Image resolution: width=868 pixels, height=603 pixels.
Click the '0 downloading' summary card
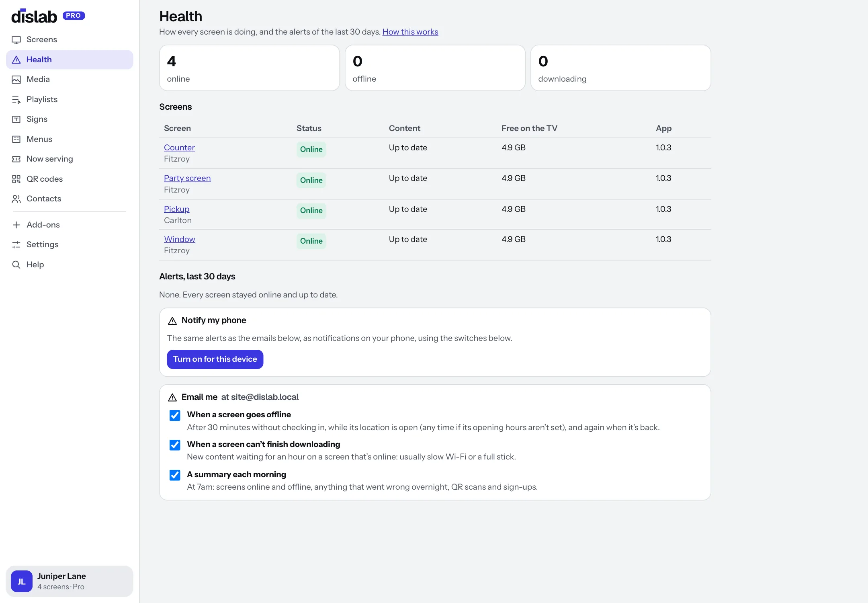point(621,68)
